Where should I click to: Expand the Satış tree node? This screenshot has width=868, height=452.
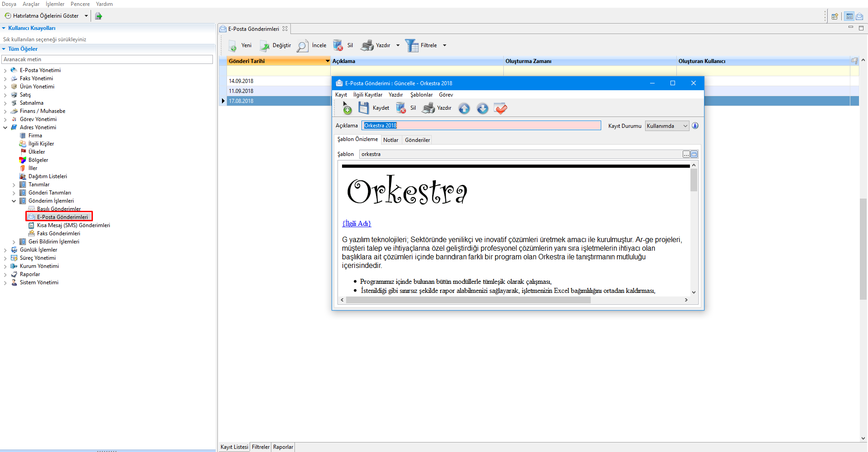5,95
